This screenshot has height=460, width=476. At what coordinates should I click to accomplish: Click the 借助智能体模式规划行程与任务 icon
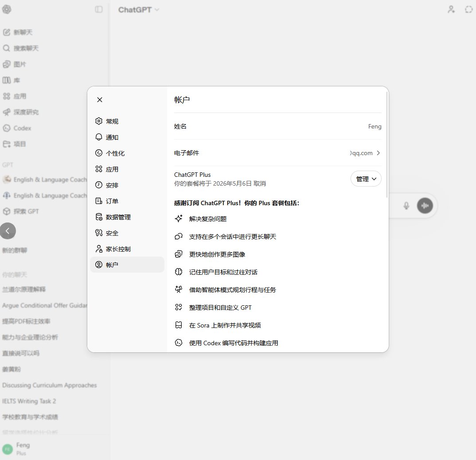(x=179, y=289)
